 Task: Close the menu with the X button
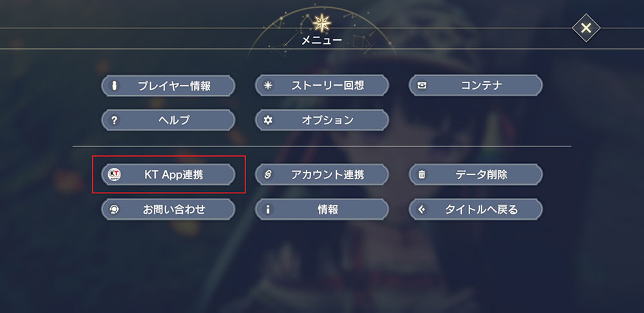click(x=586, y=28)
